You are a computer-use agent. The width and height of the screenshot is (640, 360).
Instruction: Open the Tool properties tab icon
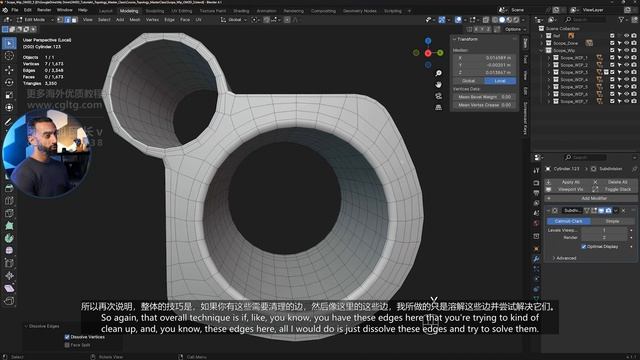coord(536,171)
